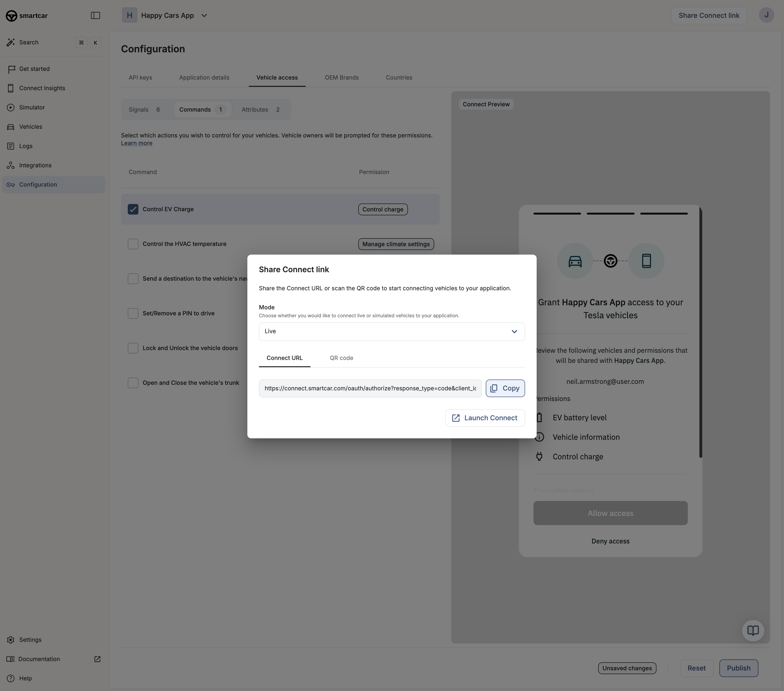Image resolution: width=784 pixels, height=691 pixels.
Task: Check Lock and Unlock vehicle doors
Action: click(x=133, y=348)
